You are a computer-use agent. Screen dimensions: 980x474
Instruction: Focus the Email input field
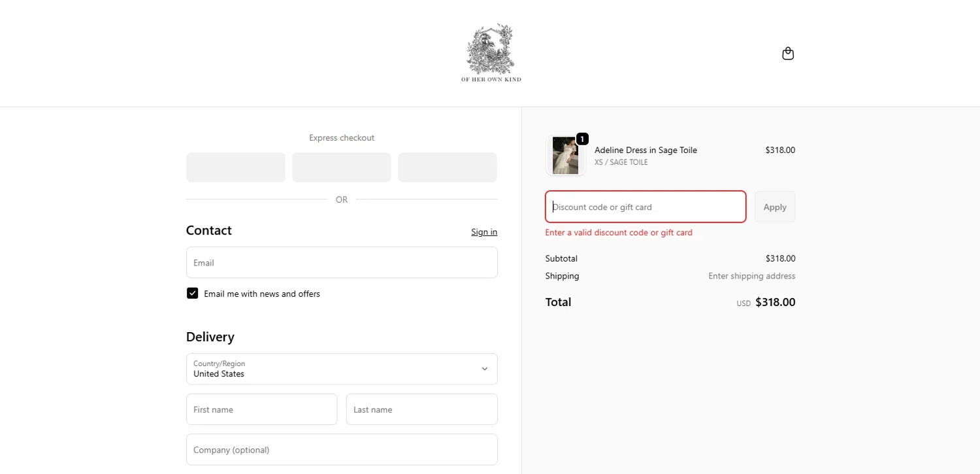pyautogui.click(x=342, y=262)
